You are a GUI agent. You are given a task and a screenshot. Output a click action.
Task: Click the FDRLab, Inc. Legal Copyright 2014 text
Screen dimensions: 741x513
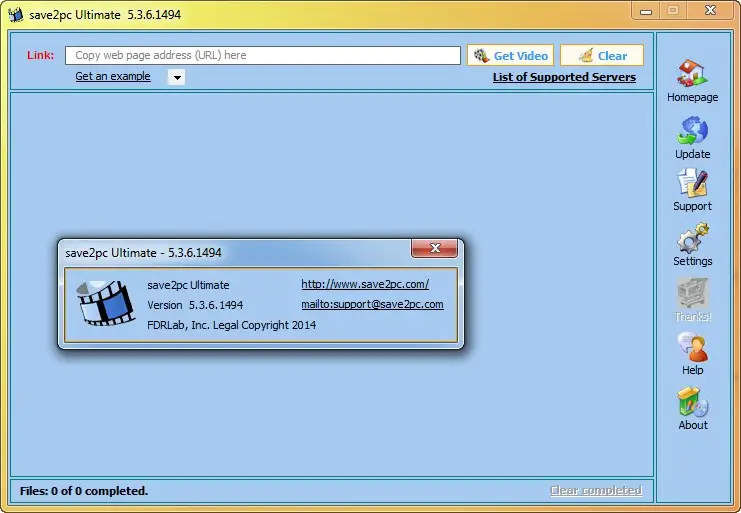coord(232,325)
